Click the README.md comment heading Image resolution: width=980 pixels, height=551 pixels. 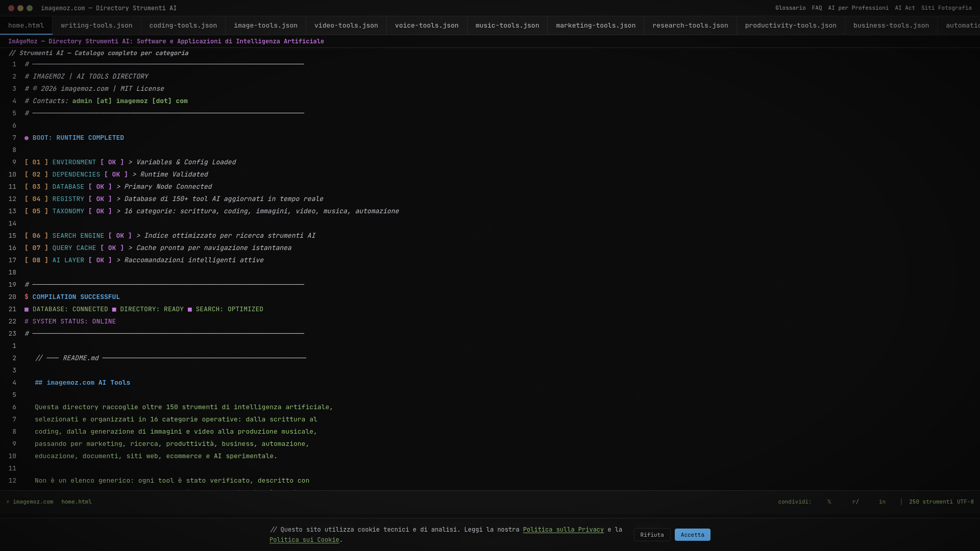tap(170, 358)
